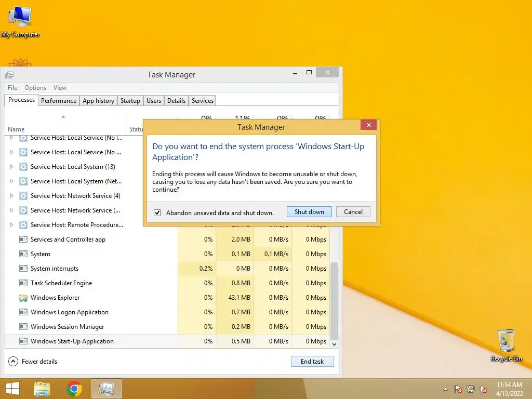
Task: Open File Explorer from taskbar
Action: coord(42,389)
